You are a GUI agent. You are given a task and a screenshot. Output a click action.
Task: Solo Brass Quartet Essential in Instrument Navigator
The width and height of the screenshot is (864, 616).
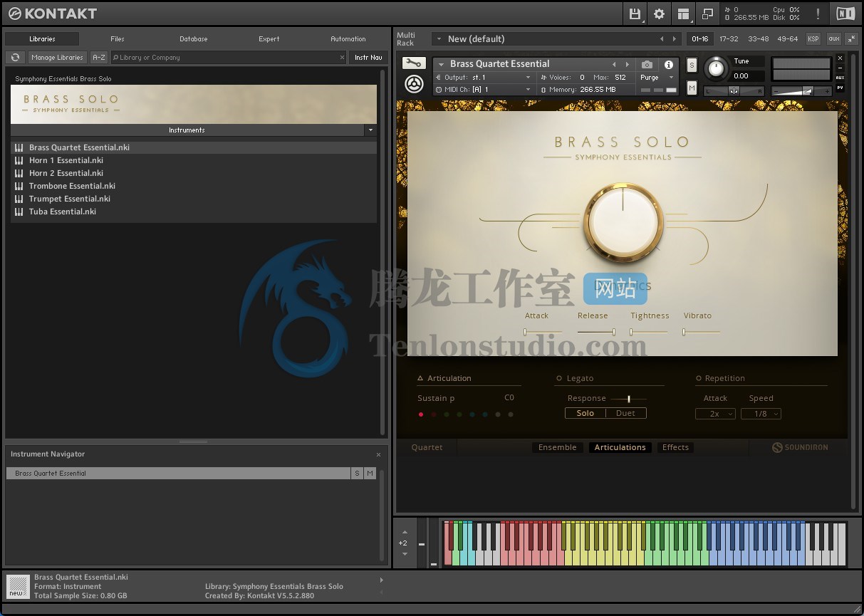(x=357, y=474)
